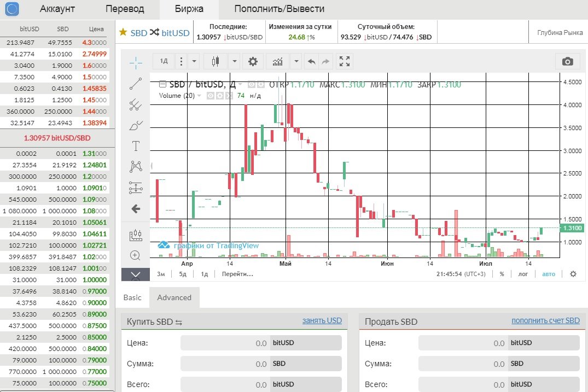Click Перейти… to go to date

point(237,274)
